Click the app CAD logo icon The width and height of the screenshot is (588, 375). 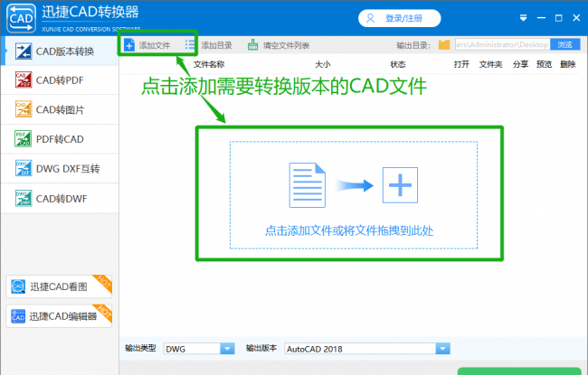(22, 18)
